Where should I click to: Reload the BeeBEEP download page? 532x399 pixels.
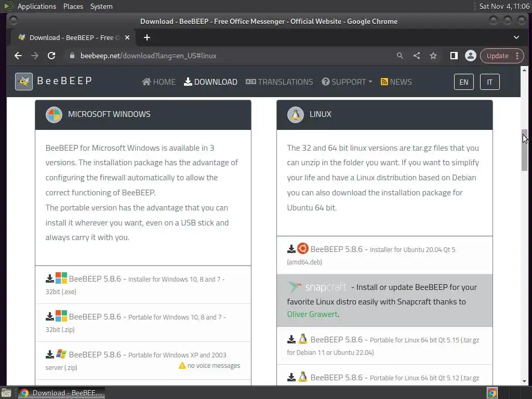coord(51,56)
